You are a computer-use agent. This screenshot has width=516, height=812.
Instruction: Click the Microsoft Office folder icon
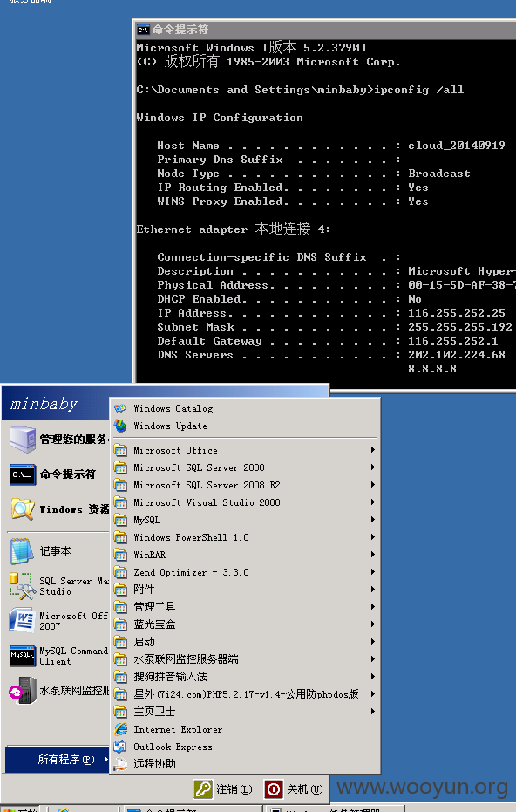tap(120, 450)
